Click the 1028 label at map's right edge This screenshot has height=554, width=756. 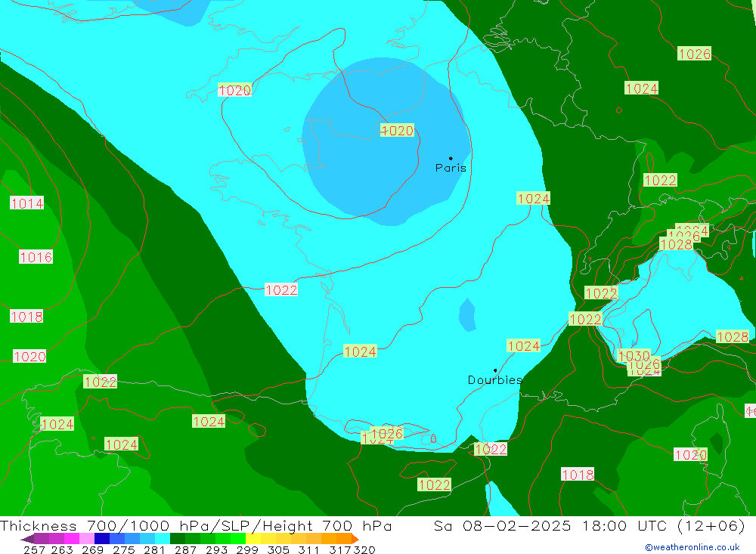pyautogui.click(x=733, y=336)
